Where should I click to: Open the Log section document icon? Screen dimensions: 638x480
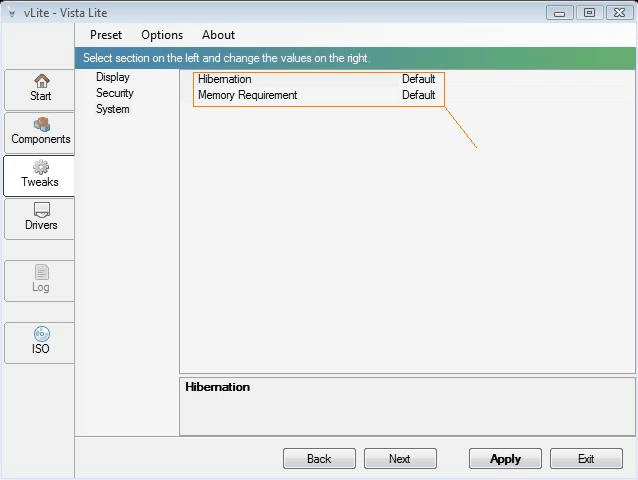pos(42,272)
